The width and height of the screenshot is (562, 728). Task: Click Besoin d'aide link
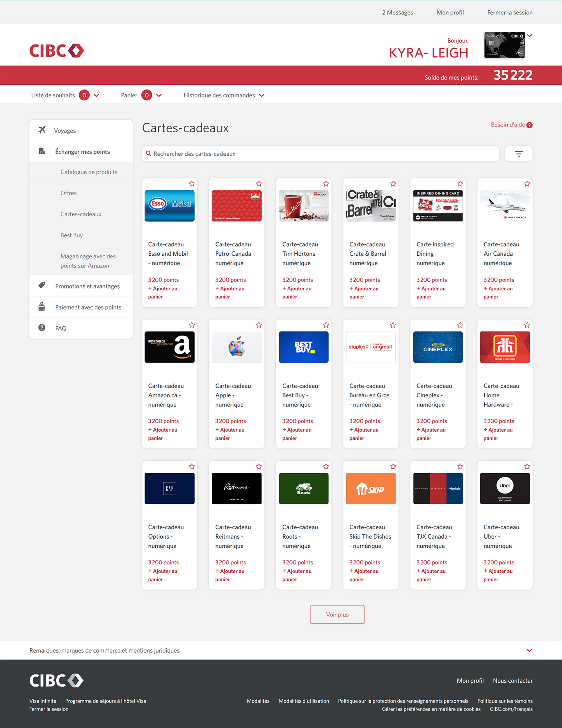[x=508, y=125]
